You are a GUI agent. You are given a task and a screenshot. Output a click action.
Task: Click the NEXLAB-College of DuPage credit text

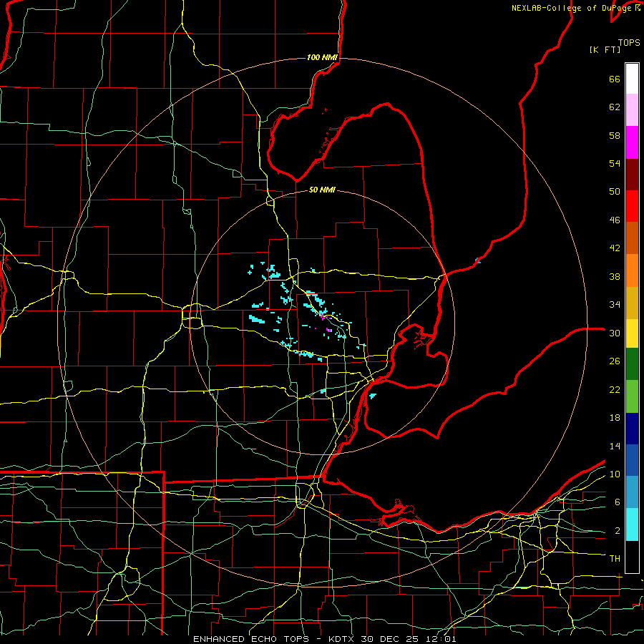576,8
